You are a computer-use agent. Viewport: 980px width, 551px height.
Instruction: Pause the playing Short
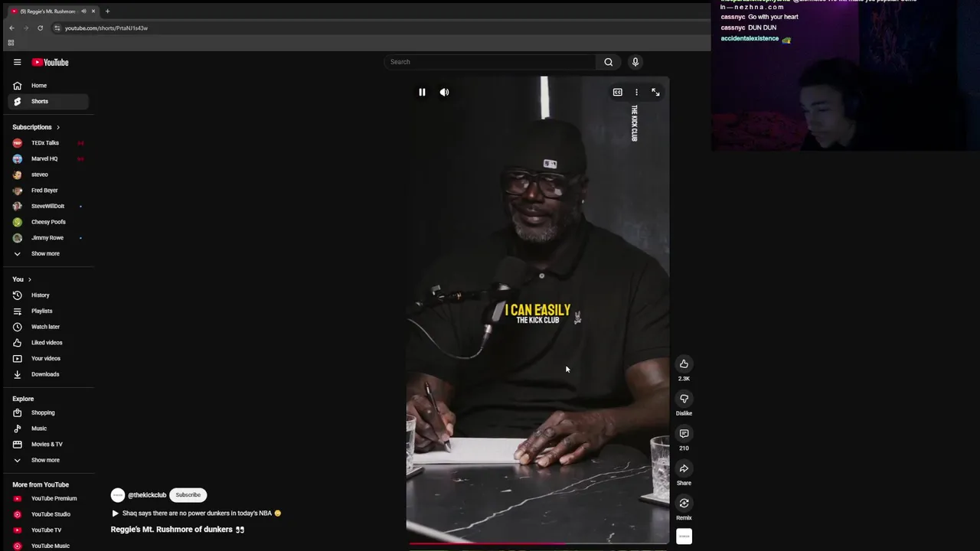[422, 92]
